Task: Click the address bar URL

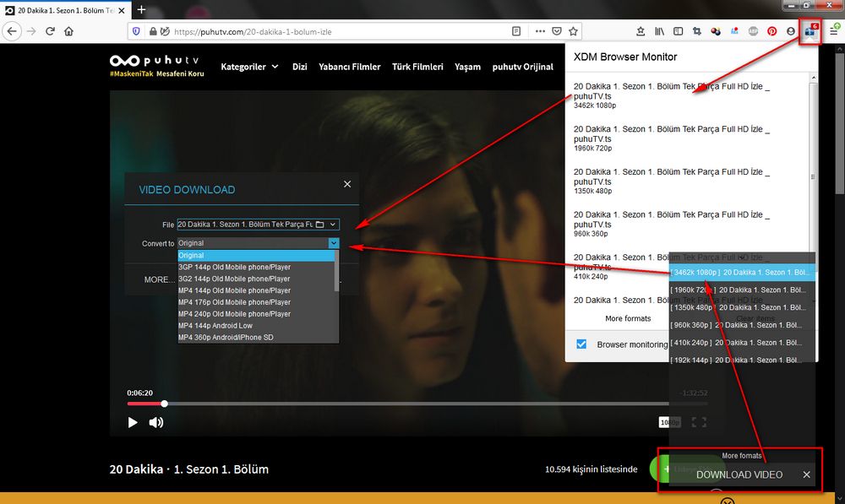Action: (x=253, y=32)
